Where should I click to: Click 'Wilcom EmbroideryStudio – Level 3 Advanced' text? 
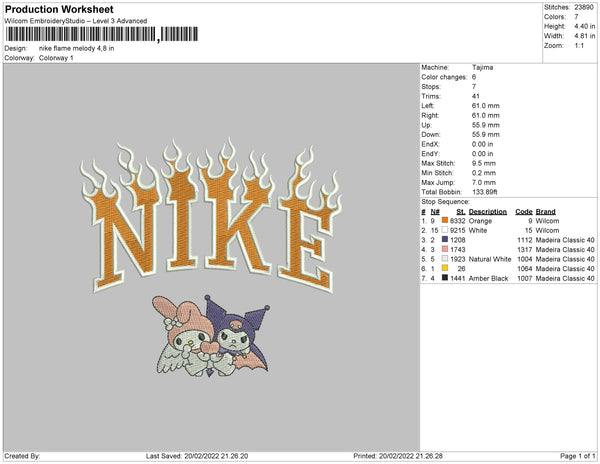click(76, 21)
